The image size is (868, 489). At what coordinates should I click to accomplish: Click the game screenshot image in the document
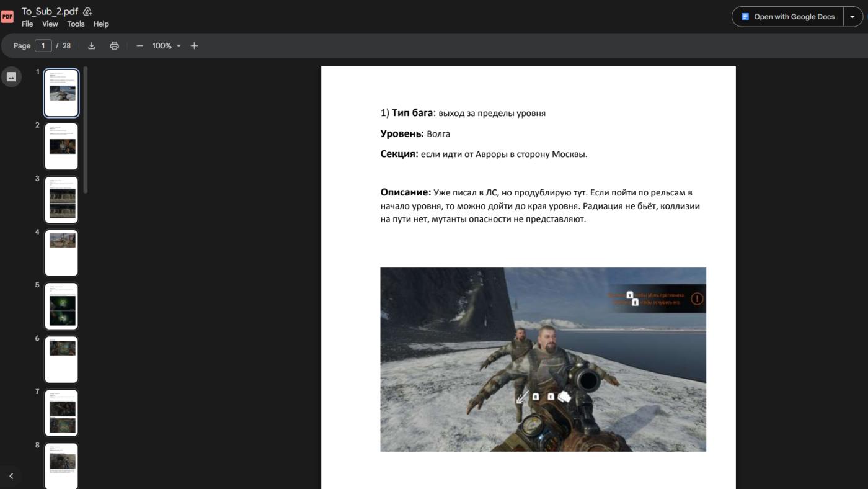tap(542, 359)
